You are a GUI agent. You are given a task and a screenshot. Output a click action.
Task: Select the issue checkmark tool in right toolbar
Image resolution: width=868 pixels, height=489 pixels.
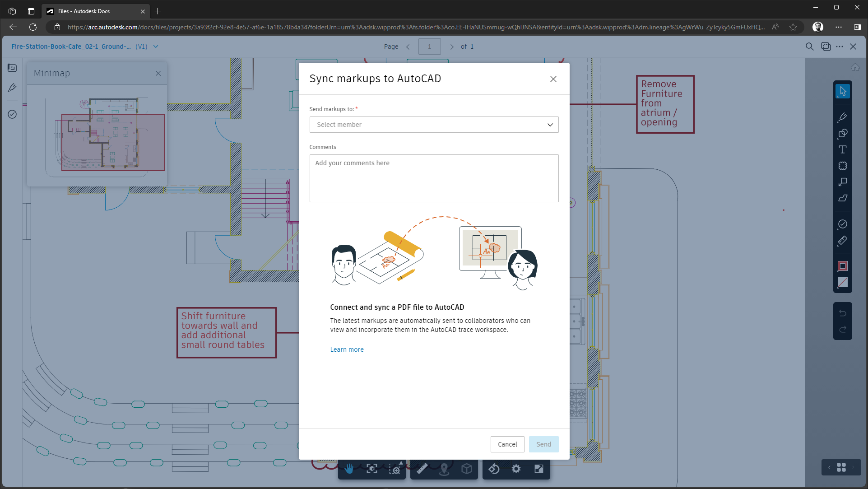tap(842, 224)
